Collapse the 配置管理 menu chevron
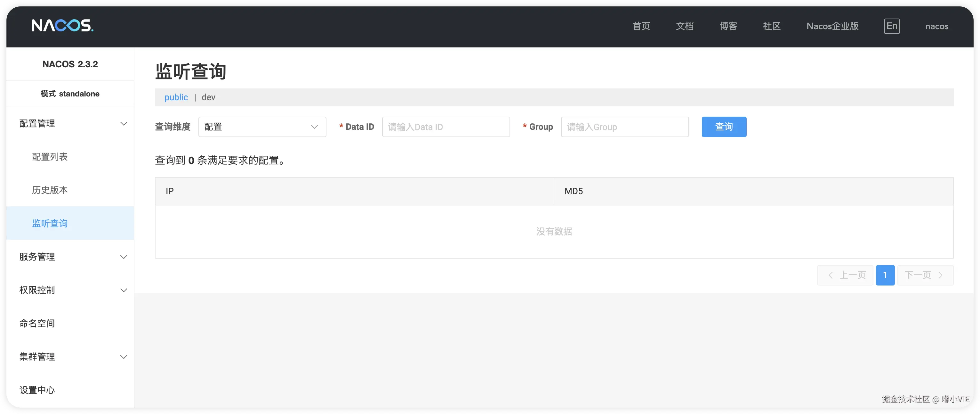 [123, 124]
